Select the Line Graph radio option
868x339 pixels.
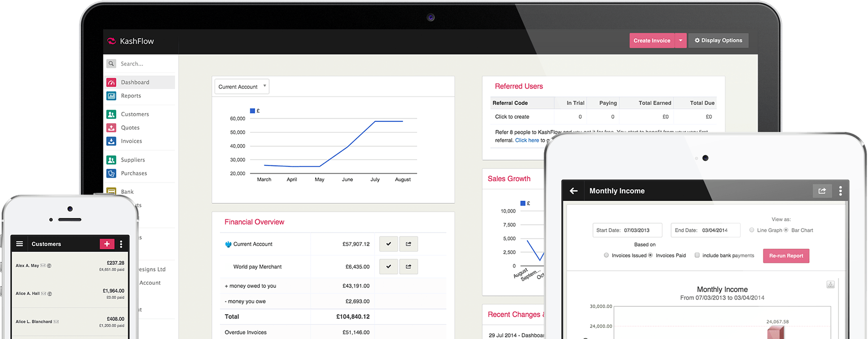752,230
